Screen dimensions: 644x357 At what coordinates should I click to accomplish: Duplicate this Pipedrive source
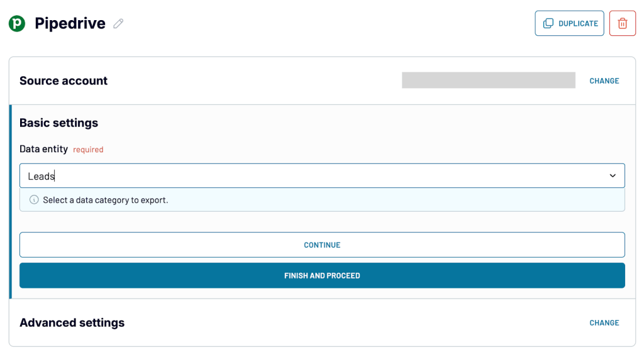(569, 23)
